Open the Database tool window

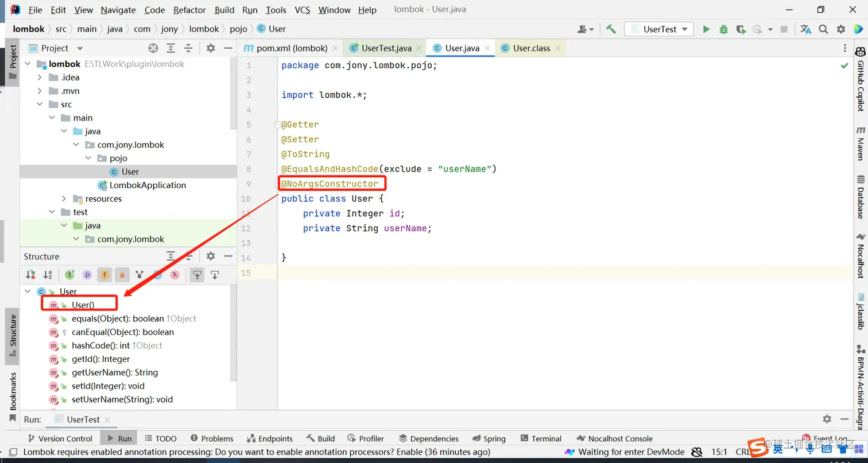860,197
